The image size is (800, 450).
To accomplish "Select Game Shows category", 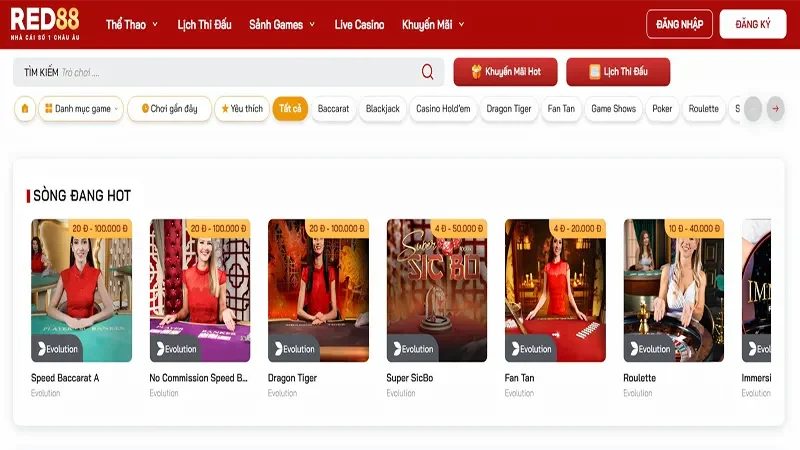I will tap(613, 109).
